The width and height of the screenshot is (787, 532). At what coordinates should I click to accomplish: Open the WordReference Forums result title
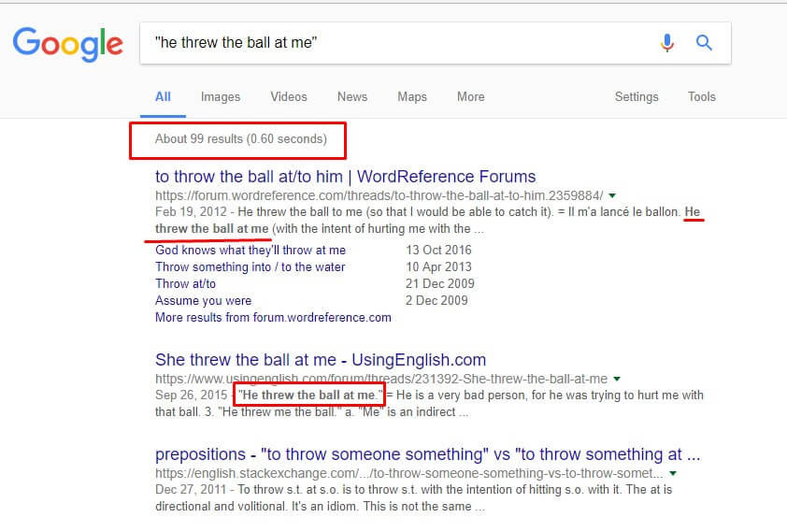(345, 176)
